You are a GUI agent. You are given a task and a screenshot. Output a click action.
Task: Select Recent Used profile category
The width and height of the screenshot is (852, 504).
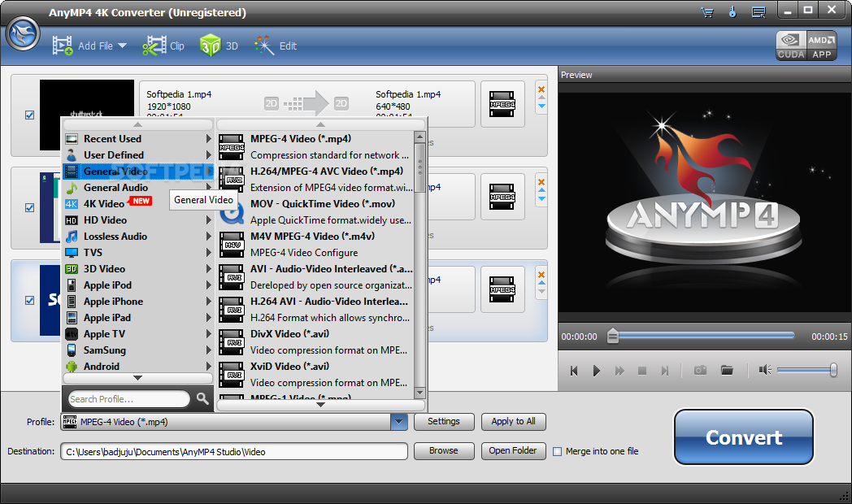click(x=138, y=139)
